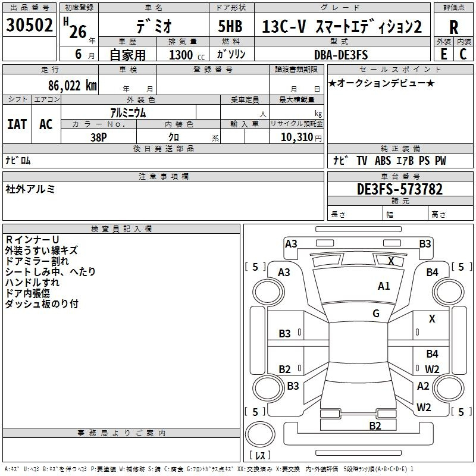Click the 内装 interior grade C cell
476x476 pixels.
tap(463, 54)
